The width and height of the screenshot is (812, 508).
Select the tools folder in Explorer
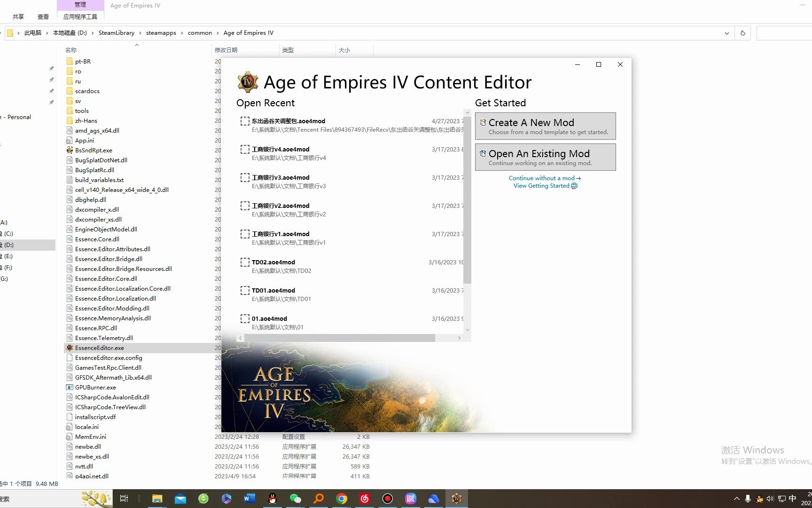(82, 111)
